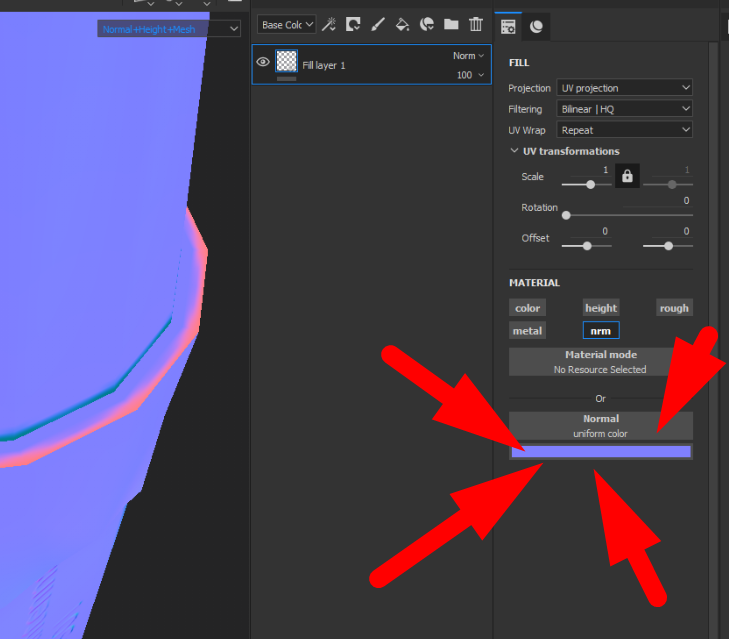Screen dimensions: 729x639
Task: Click the add effect magic wand icon
Action: (329, 24)
